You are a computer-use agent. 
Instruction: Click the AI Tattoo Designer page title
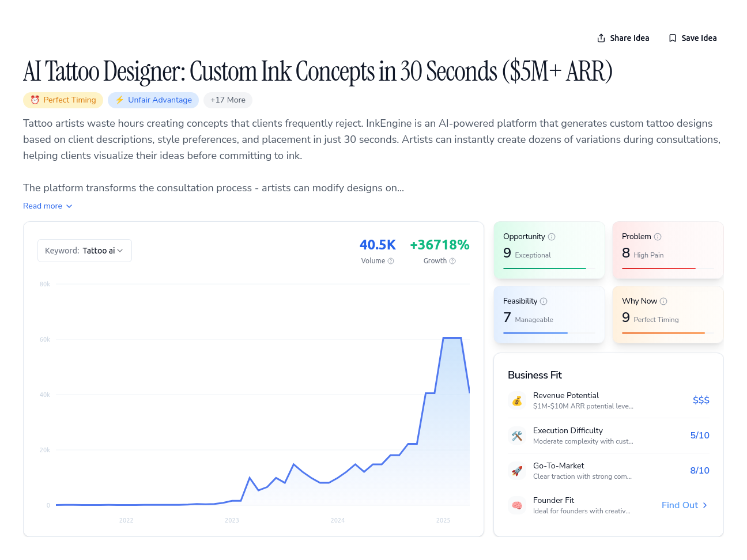point(318,71)
